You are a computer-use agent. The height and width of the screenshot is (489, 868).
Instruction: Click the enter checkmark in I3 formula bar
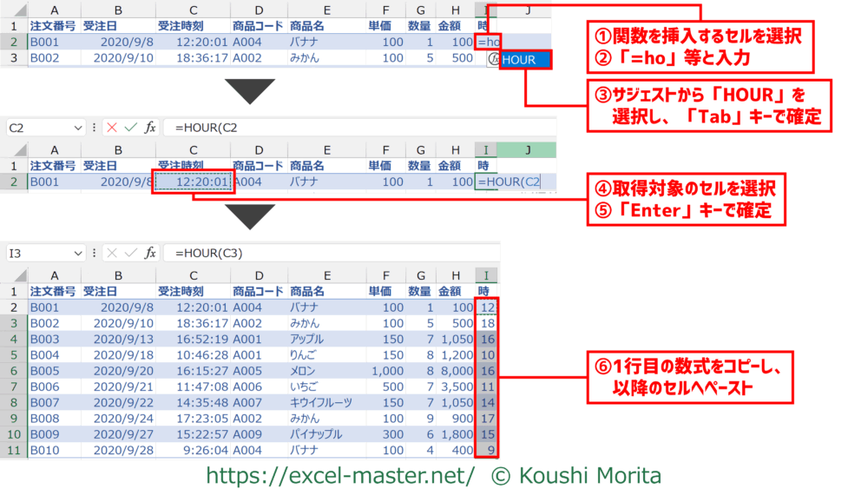130,253
